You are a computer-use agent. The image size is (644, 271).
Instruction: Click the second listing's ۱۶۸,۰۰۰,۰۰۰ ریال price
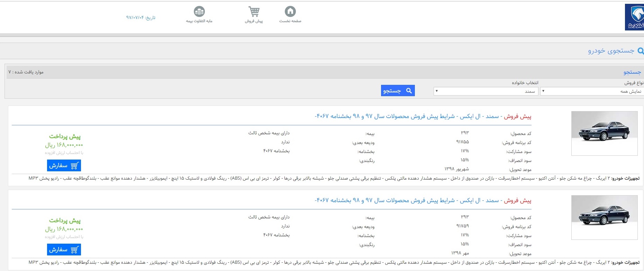64,229
